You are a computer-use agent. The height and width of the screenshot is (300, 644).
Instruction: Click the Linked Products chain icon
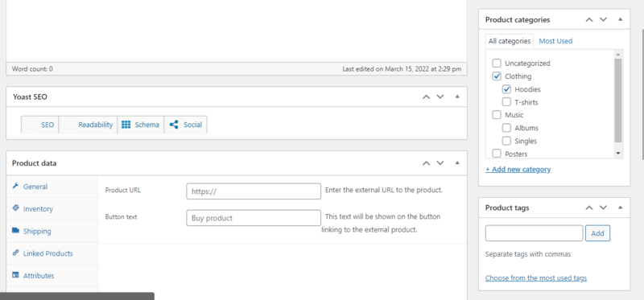tap(15, 253)
